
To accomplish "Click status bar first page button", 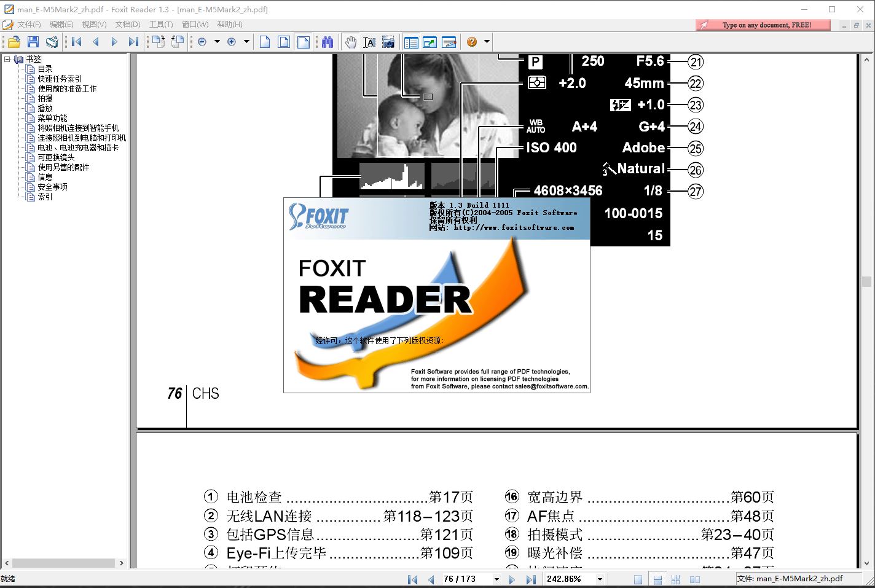I will 413,579.
